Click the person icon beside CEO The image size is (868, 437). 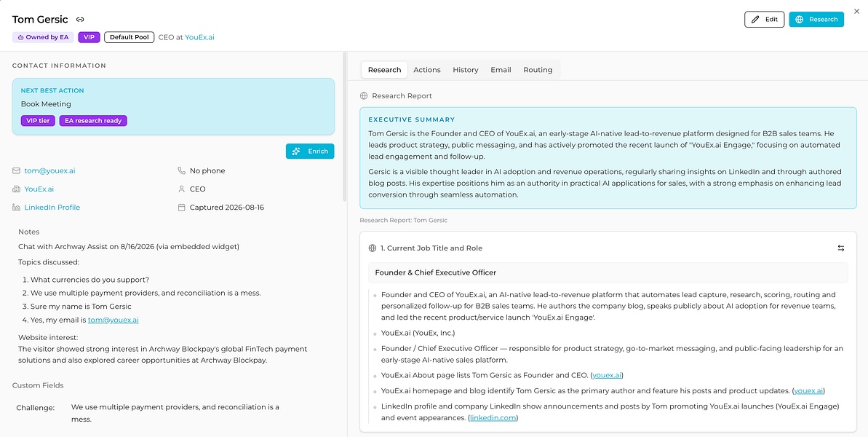[182, 189]
